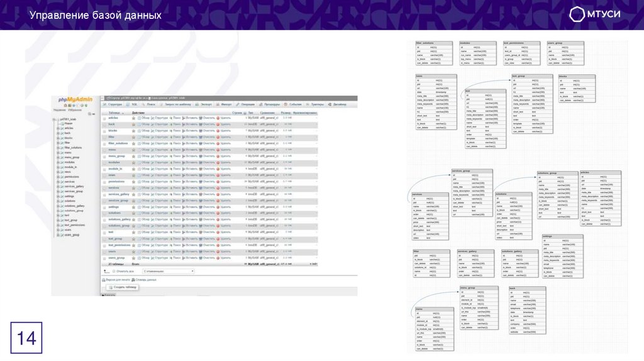Image resolution: width=644 pixels, height=361 pixels.
Task: Search icon in the blocks row
Action: (171, 131)
